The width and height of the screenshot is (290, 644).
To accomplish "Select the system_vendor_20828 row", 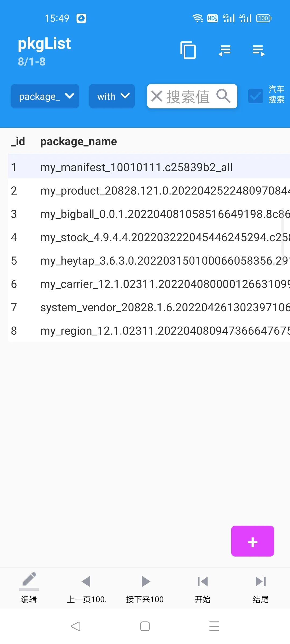I will (x=149, y=307).
